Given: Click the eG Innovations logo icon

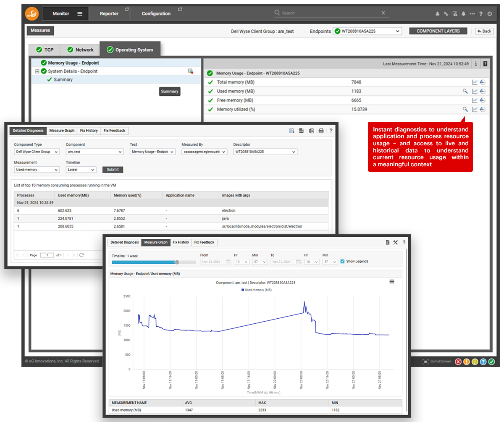Looking at the screenshot, I should point(32,14).
